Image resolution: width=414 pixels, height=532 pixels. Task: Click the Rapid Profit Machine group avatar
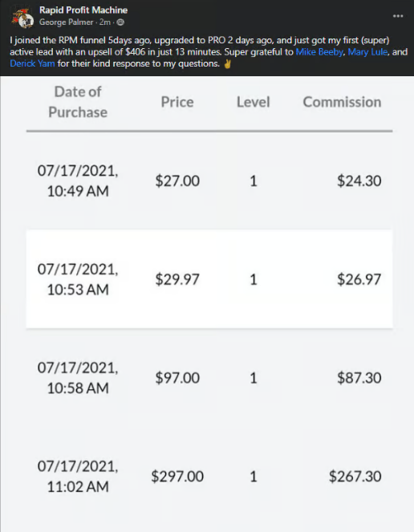(22, 18)
